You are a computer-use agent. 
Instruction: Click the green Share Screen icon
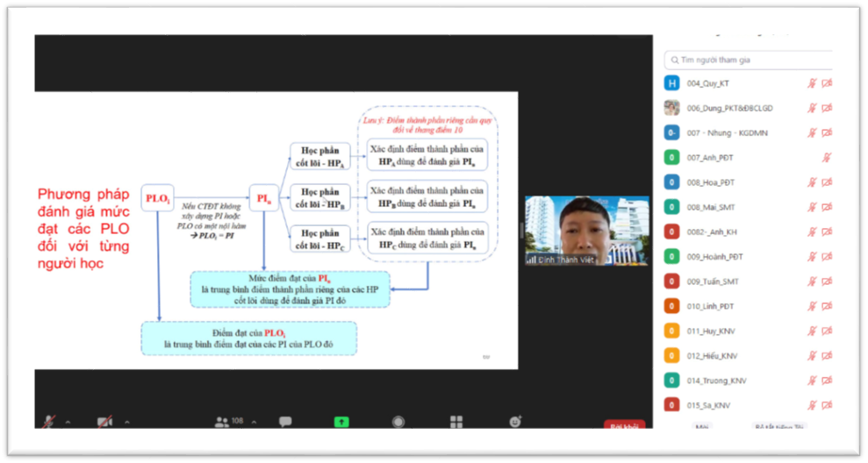click(x=341, y=422)
